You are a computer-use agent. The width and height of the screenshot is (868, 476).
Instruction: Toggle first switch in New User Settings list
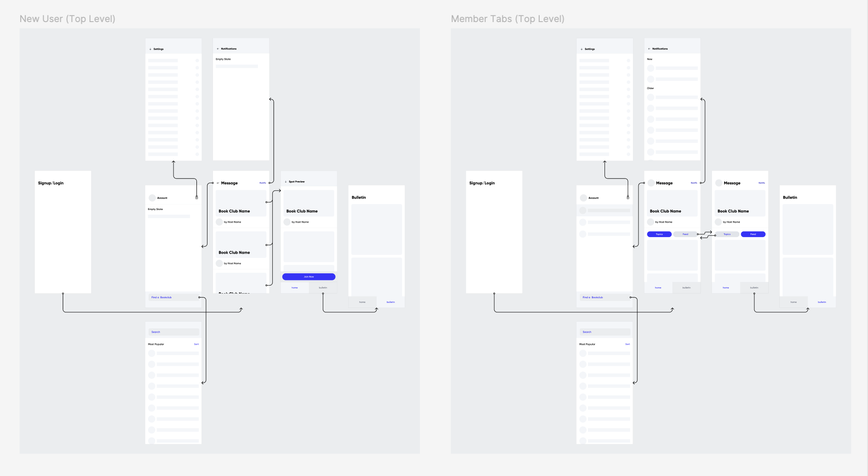tap(197, 61)
